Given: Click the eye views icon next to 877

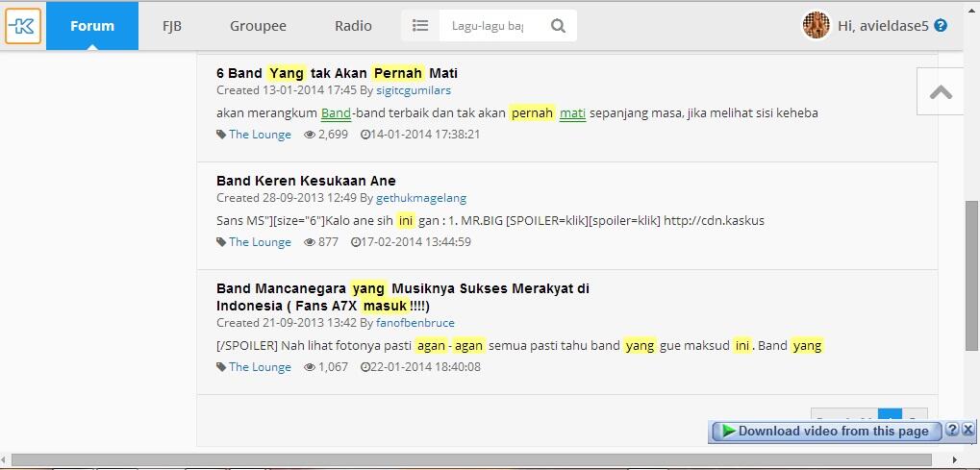Looking at the screenshot, I should click(310, 242).
